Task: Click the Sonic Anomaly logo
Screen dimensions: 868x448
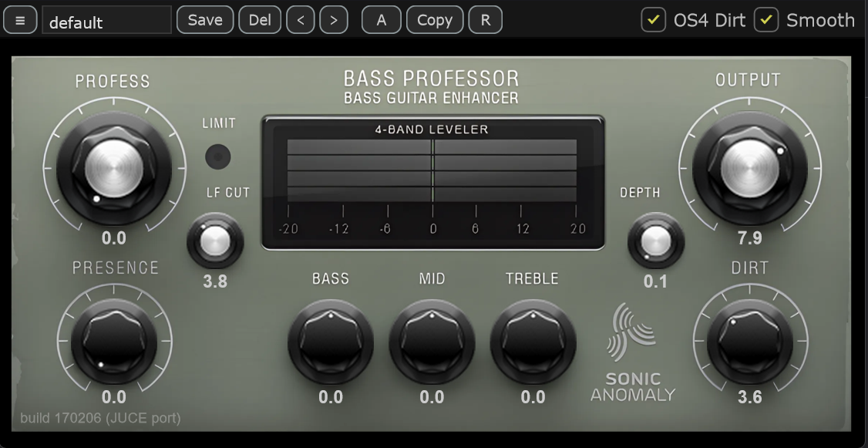Action: pos(633,352)
